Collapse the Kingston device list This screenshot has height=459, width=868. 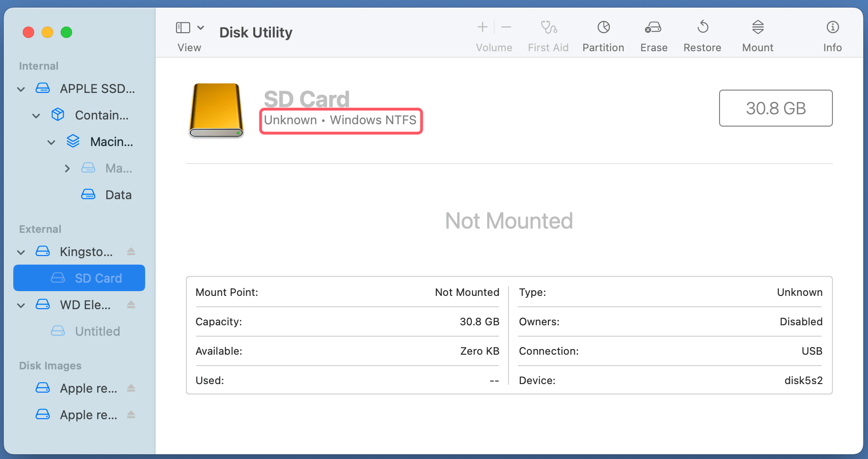click(x=21, y=252)
